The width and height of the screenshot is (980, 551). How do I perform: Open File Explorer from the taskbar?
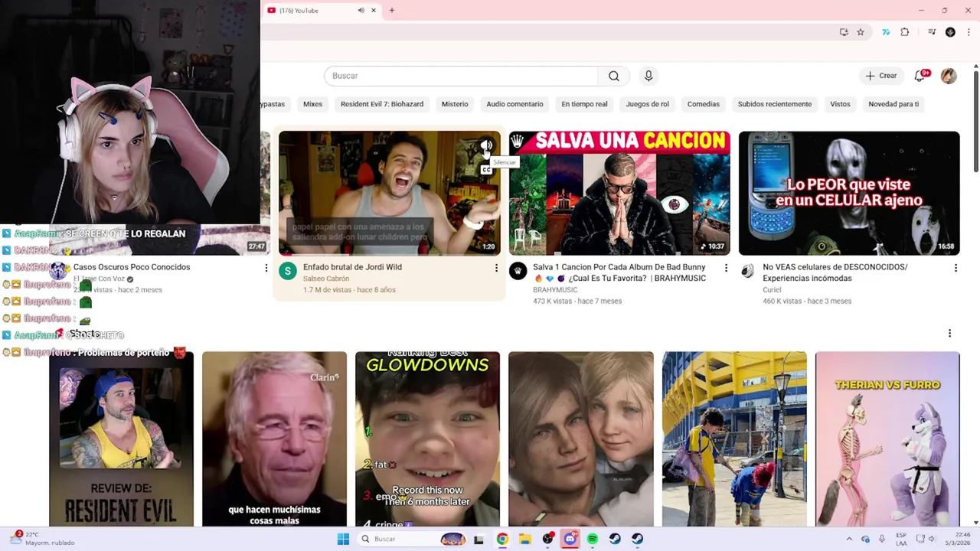[x=525, y=539]
